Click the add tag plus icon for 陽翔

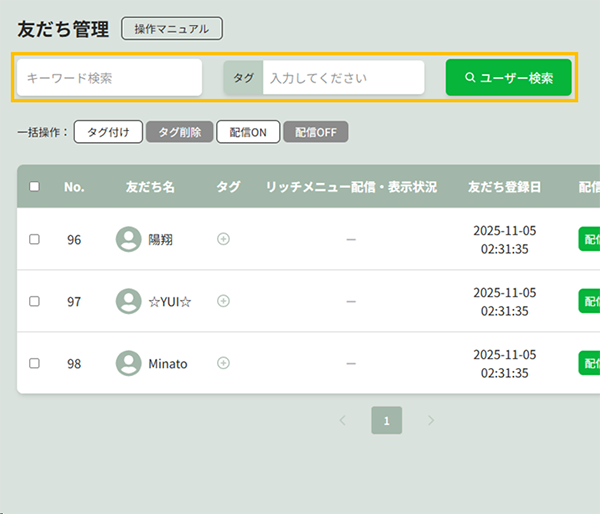pos(223,239)
